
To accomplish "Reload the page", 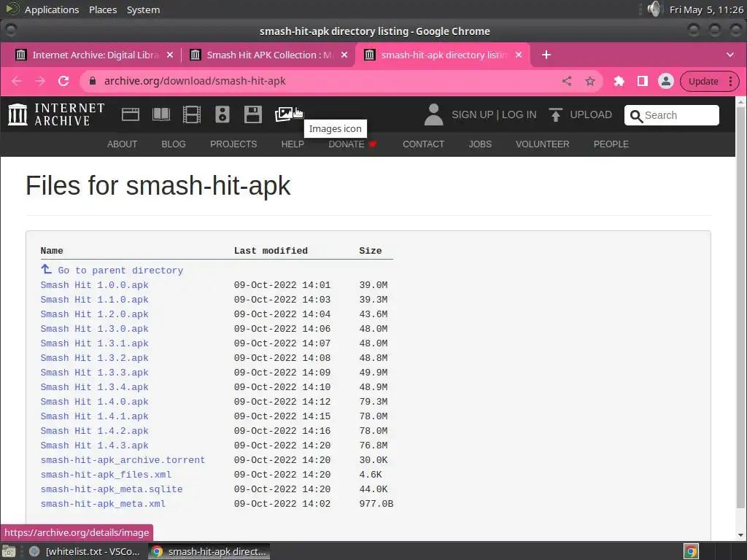I will 63,81.
